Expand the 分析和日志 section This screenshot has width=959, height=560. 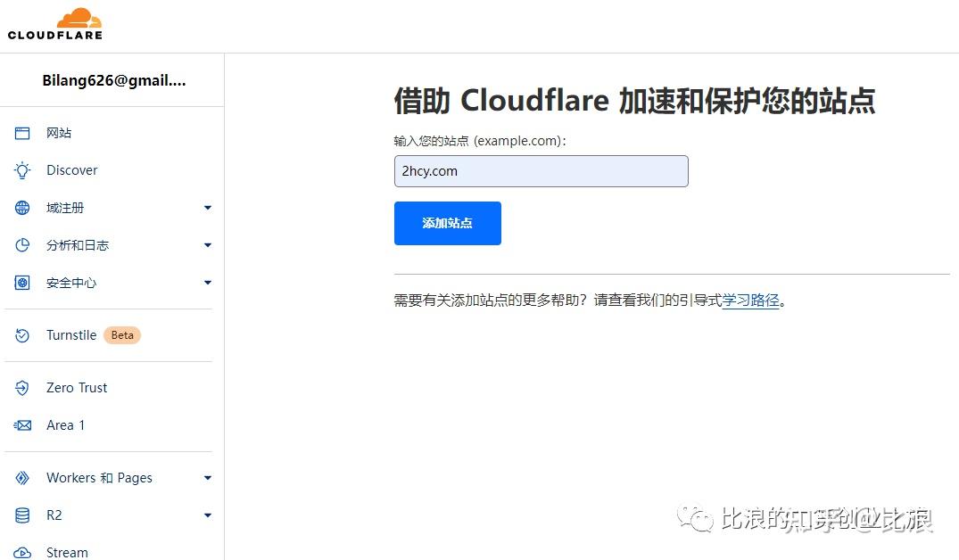pyautogui.click(x=207, y=244)
